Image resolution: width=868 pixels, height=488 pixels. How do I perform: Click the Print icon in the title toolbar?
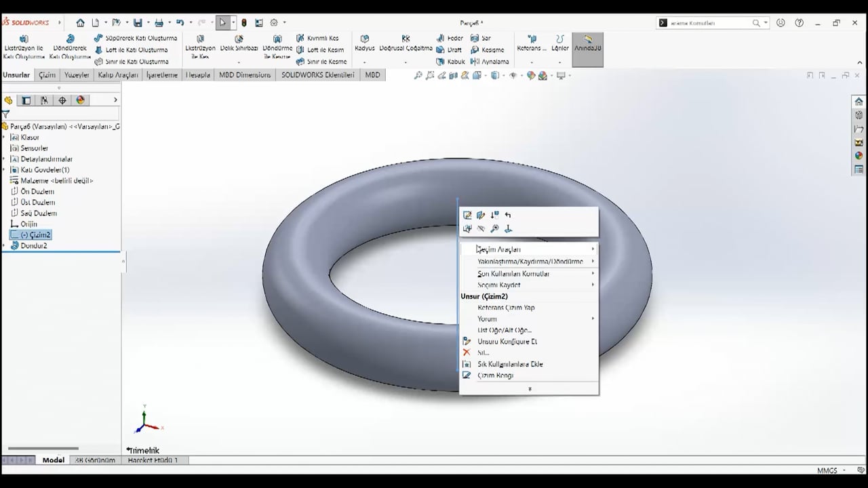pos(159,22)
